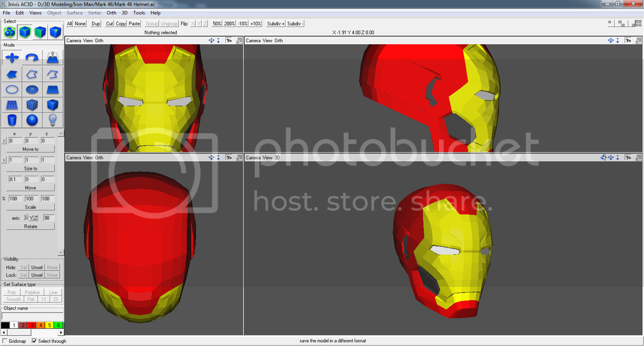The image size is (644, 346).
Task: Pick the yellow color swatch 5
Action: 49,325
